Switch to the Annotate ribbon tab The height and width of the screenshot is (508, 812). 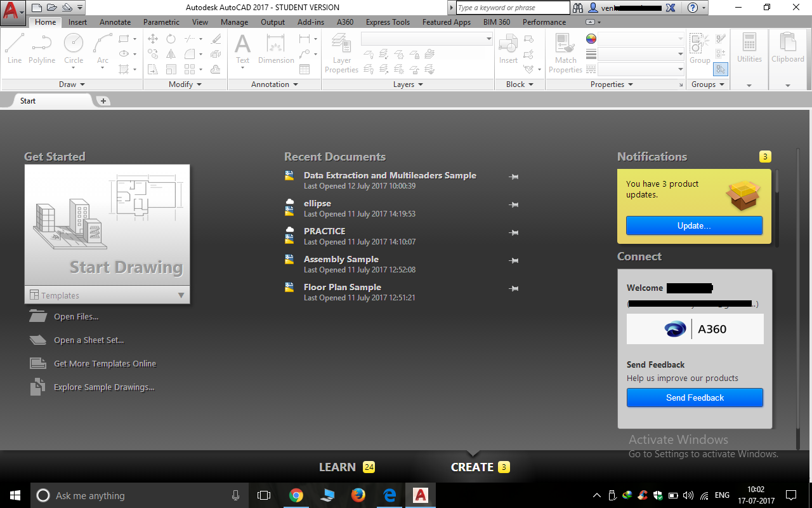pos(115,22)
